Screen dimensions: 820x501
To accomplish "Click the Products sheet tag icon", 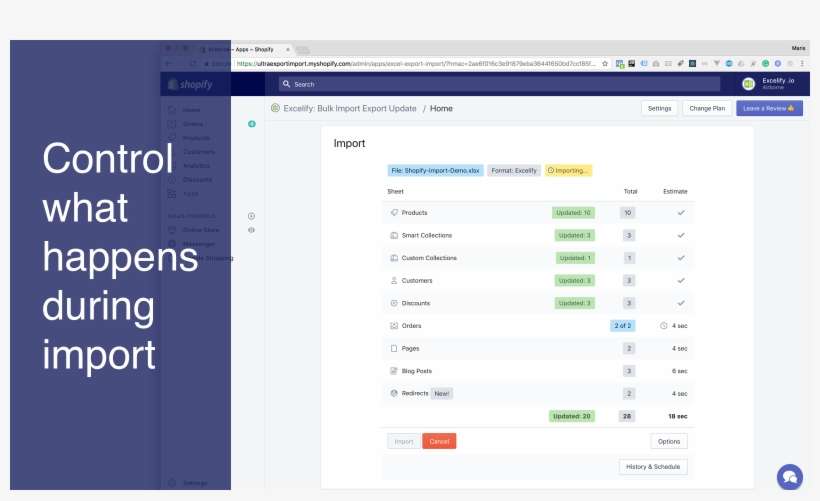I will coord(394,213).
